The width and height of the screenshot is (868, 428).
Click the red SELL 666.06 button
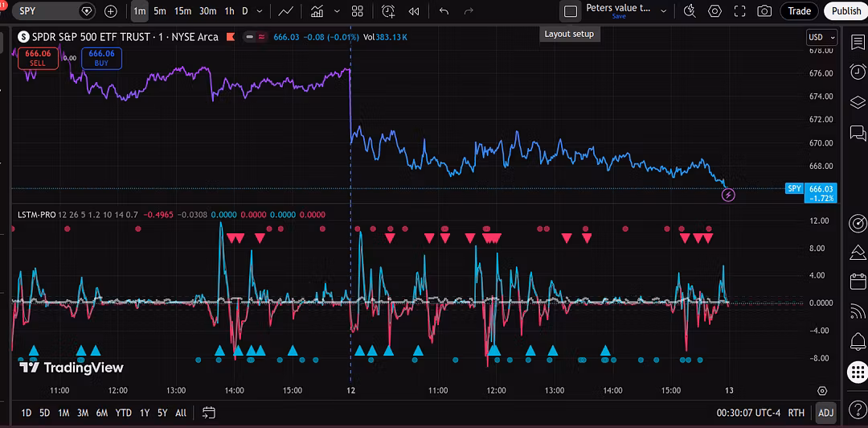38,58
